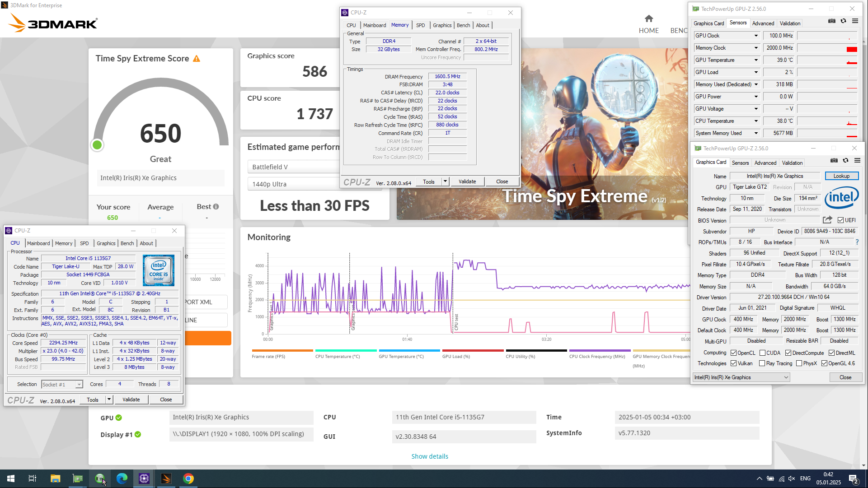Open File Explorer from taskbar
Image resolution: width=868 pixels, height=488 pixels.
[55, 479]
